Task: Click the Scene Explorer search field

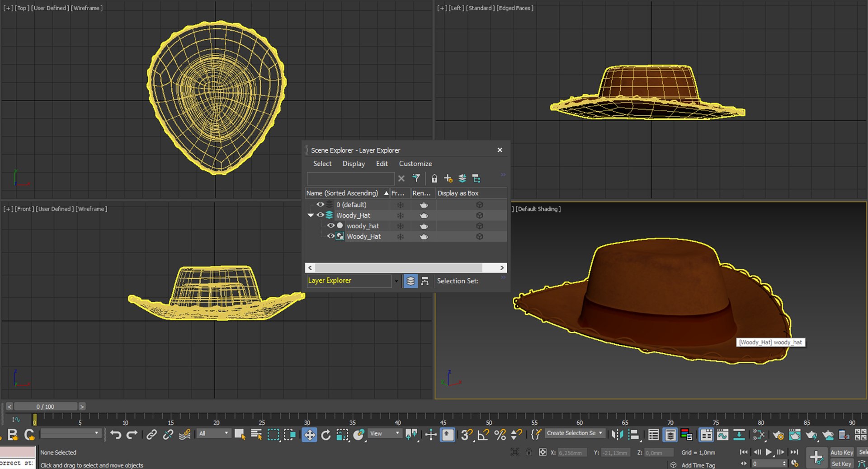Action: click(350, 178)
